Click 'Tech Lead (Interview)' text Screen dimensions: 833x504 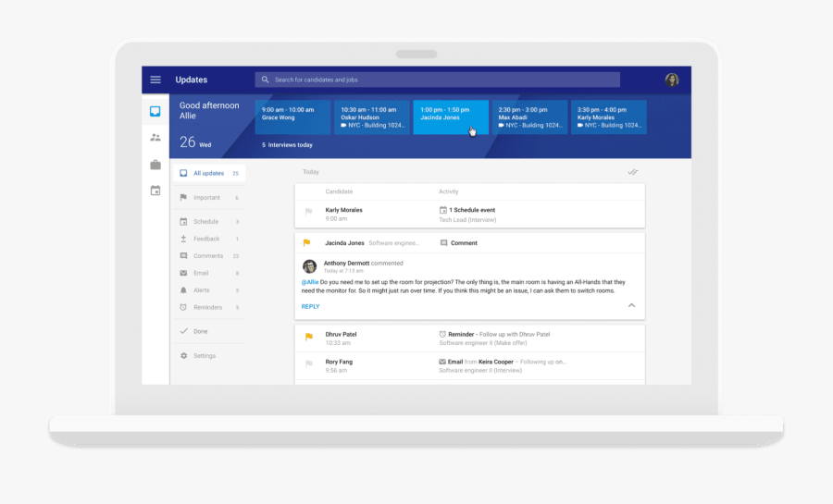point(467,220)
